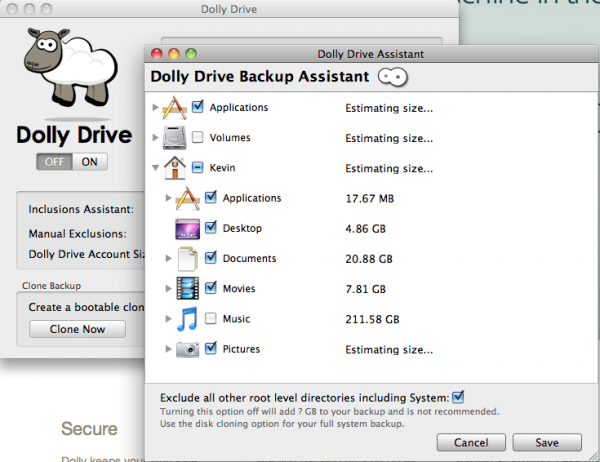Viewport: 600px width, 462px height.
Task: Click the Secure heading on the webpage
Action: click(x=89, y=429)
